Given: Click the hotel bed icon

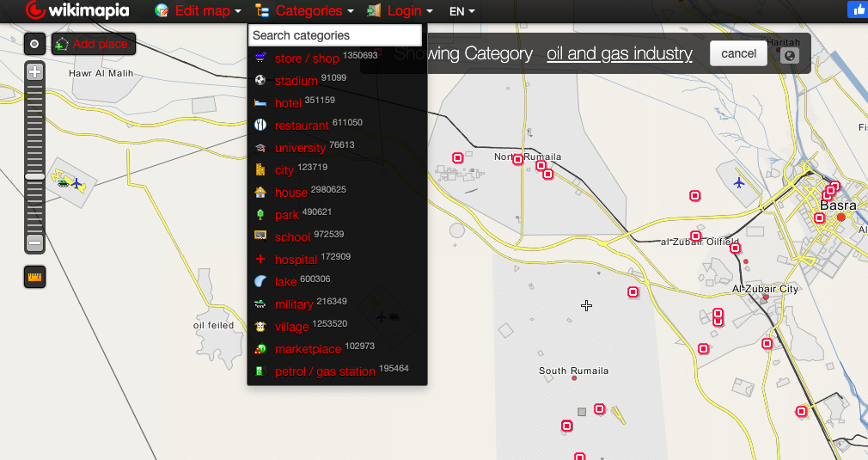Looking at the screenshot, I should click(260, 102).
